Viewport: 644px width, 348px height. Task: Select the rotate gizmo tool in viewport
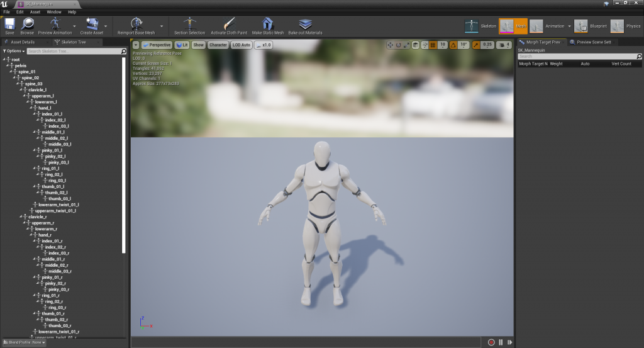[x=398, y=45]
